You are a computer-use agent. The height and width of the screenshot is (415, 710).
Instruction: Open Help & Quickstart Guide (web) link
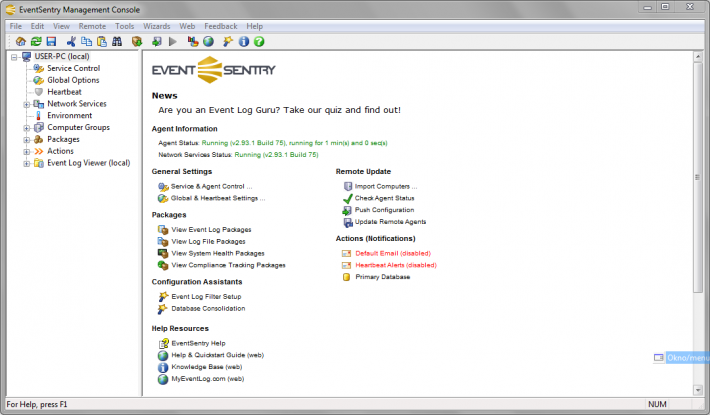pyautogui.click(x=217, y=355)
